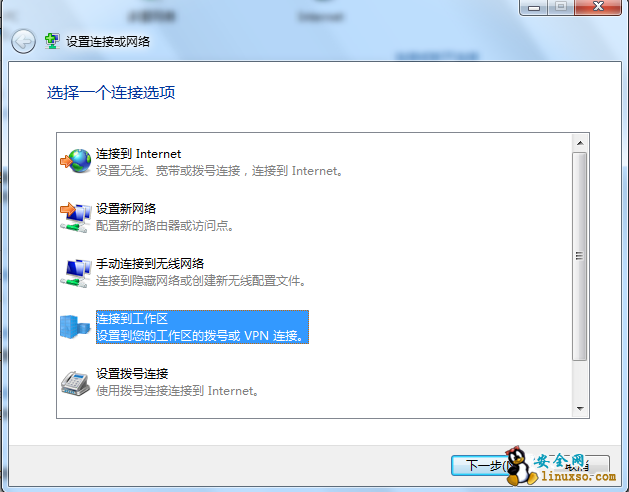Choose the 设置新网络 option title
Image resolution: width=629 pixels, height=492 pixels.
click(126, 208)
